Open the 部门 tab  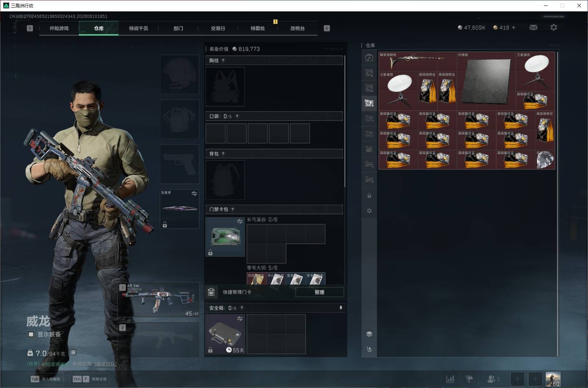pyautogui.click(x=178, y=28)
